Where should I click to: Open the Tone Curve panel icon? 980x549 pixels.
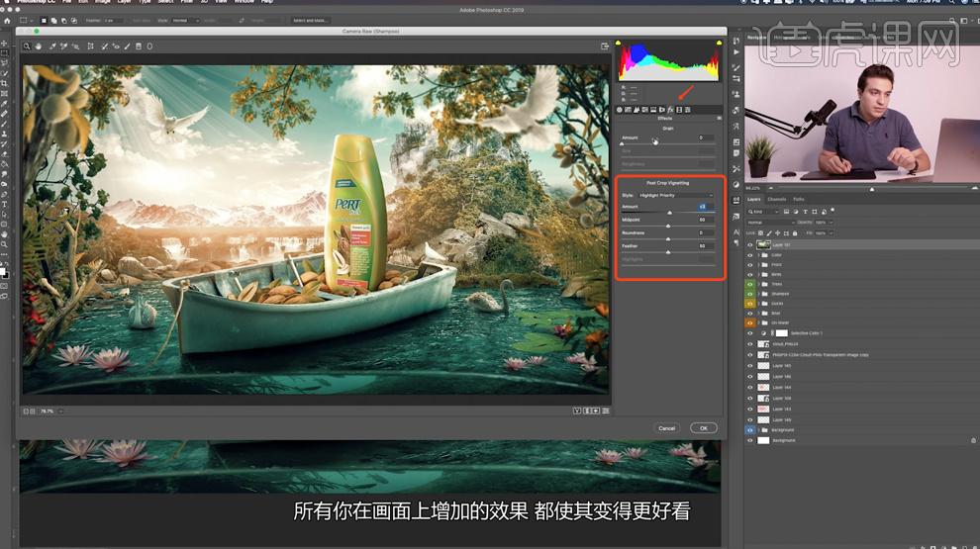pos(629,110)
